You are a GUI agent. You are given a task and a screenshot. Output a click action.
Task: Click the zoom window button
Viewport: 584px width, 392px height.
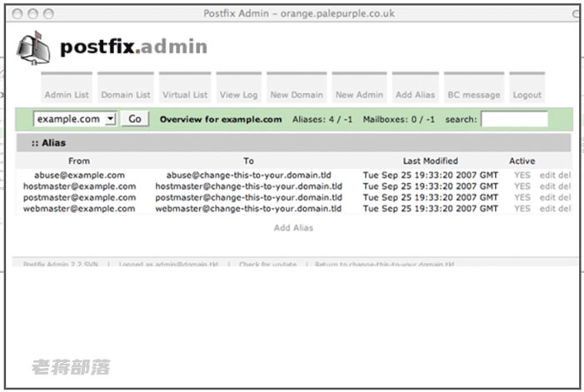(x=48, y=14)
